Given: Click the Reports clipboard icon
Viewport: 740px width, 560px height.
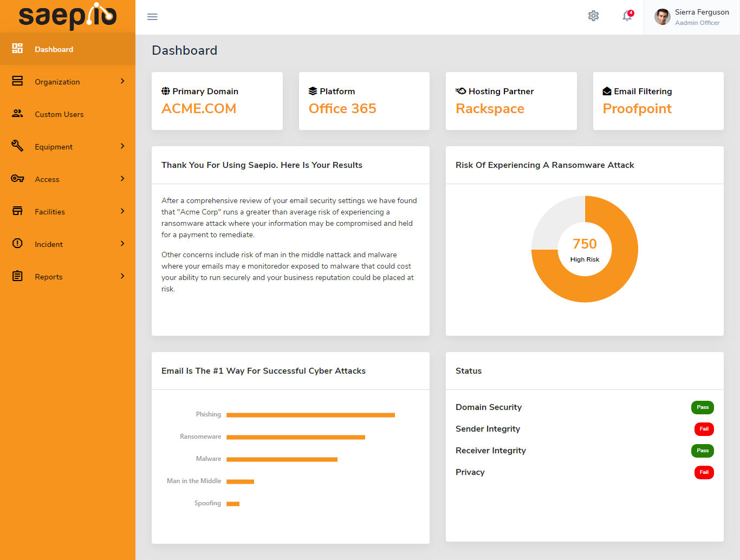Looking at the screenshot, I should click(17, 276).
